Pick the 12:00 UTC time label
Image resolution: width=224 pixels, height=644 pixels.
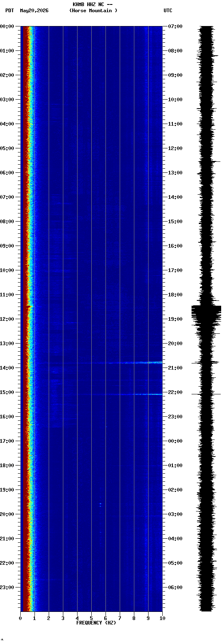coord(175,148)
